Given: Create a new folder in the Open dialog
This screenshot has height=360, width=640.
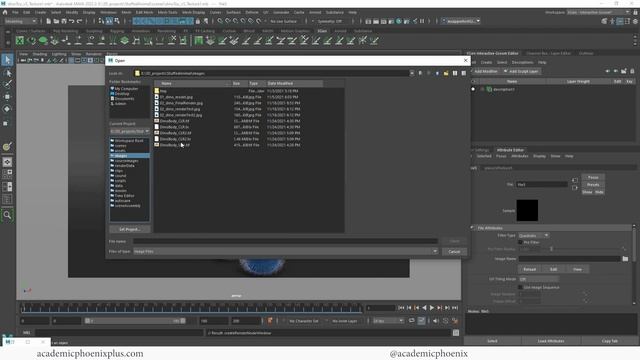Looking at the screenshot, I should pos(446,73).
